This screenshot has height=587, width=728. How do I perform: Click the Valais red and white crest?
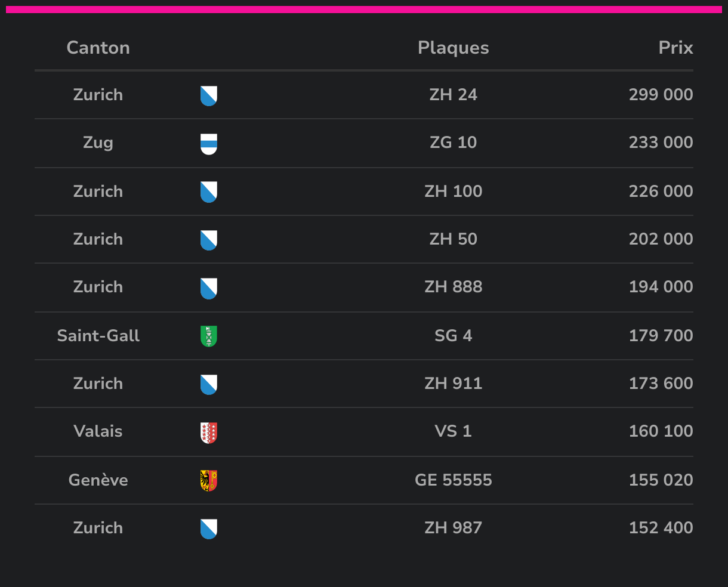point(209,432)
